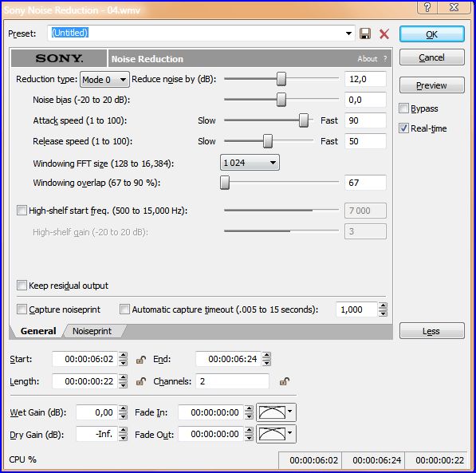The height and width of the screenshot is (473, 476).
Task: Save preset with the floppy disk icon
Action: [x=365, y=34]
